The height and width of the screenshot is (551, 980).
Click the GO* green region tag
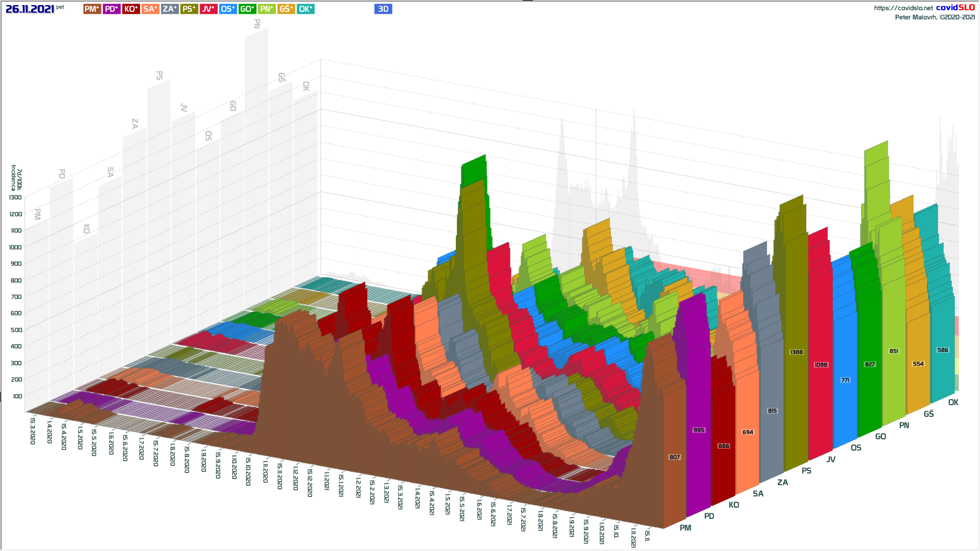247,9
